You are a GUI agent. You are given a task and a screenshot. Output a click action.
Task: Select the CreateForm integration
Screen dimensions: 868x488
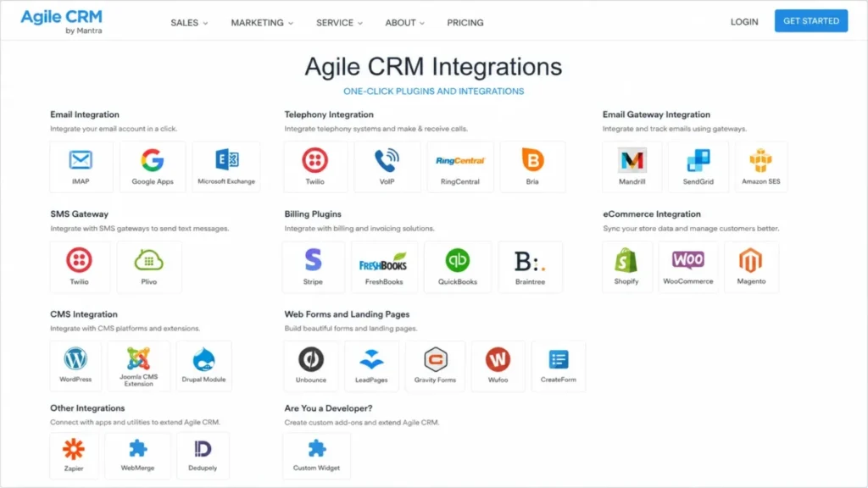coord(559,366)
